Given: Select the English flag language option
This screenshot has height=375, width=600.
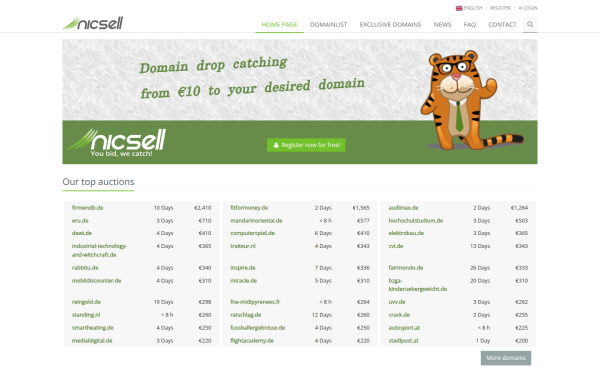Looking at the screenshot, I should click(469, 8).
